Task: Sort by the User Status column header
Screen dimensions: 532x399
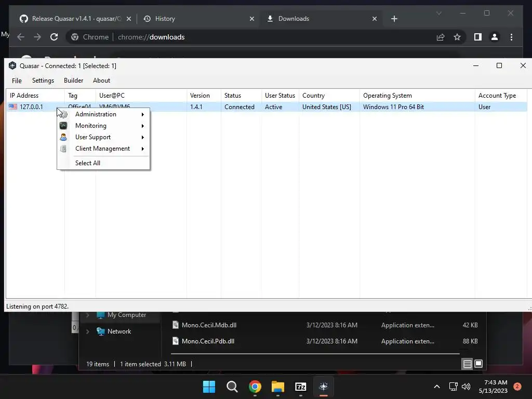Action: (280, 96)
